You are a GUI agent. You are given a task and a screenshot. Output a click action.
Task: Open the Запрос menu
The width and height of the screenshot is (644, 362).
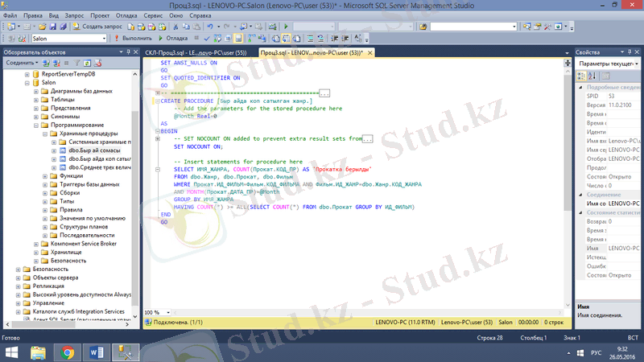pos(74,15)
